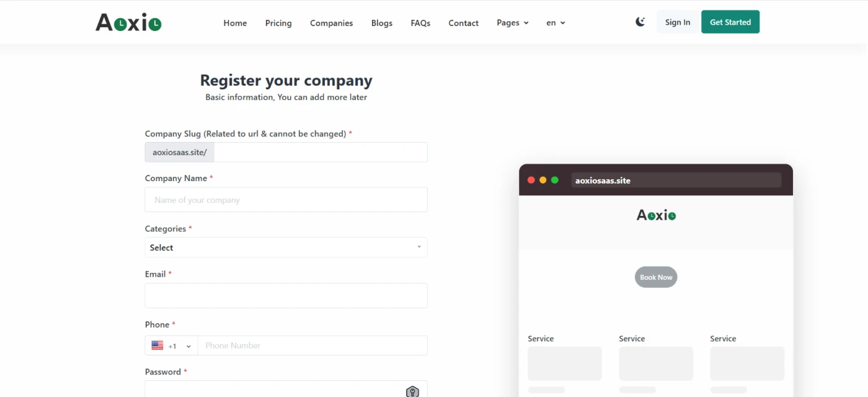This screenshot has width=868, height=397.
Task: Open the FAQs nav link
Action: 420,23
